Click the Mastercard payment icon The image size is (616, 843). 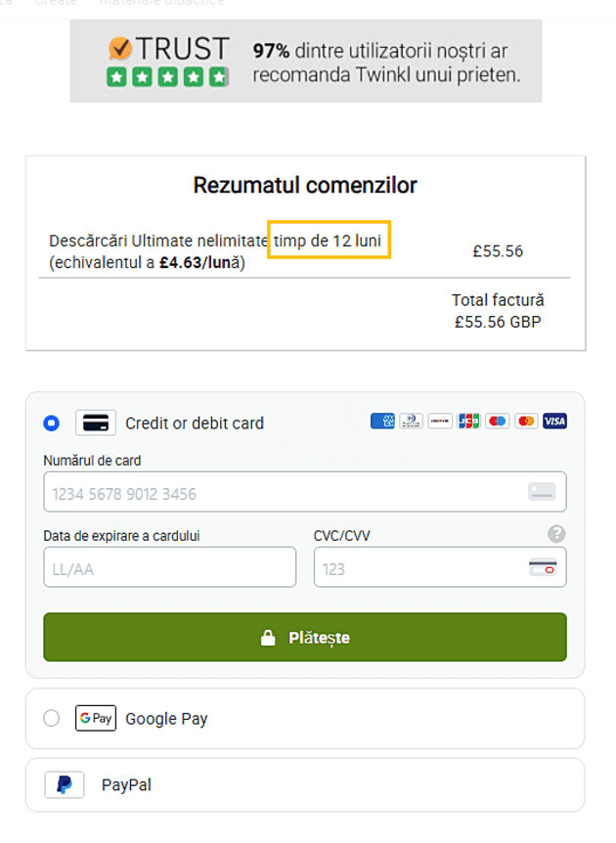click(525, 421)
